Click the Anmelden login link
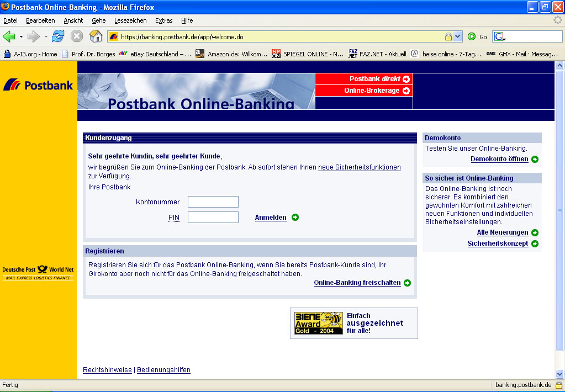 click(271, 218)
